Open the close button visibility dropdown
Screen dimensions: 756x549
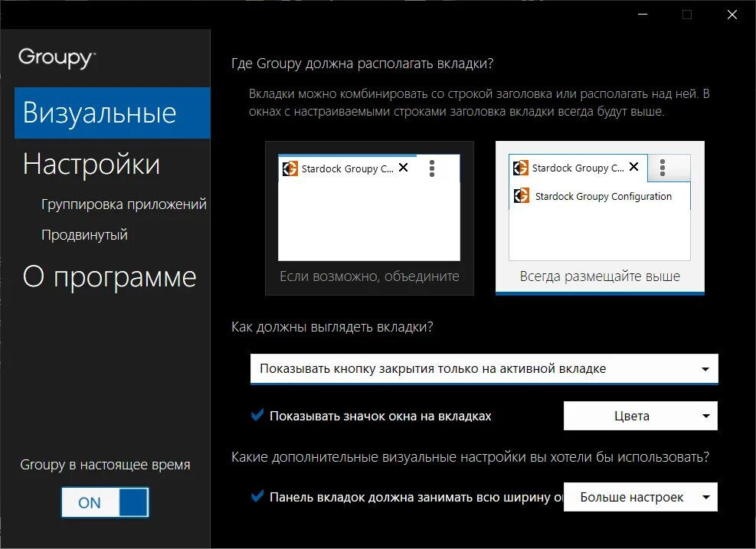[484, 369]
